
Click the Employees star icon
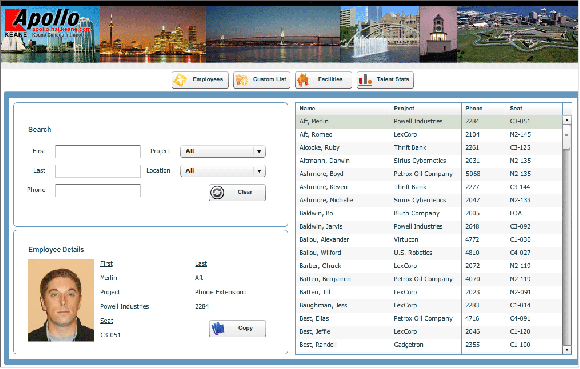(180, 80)
